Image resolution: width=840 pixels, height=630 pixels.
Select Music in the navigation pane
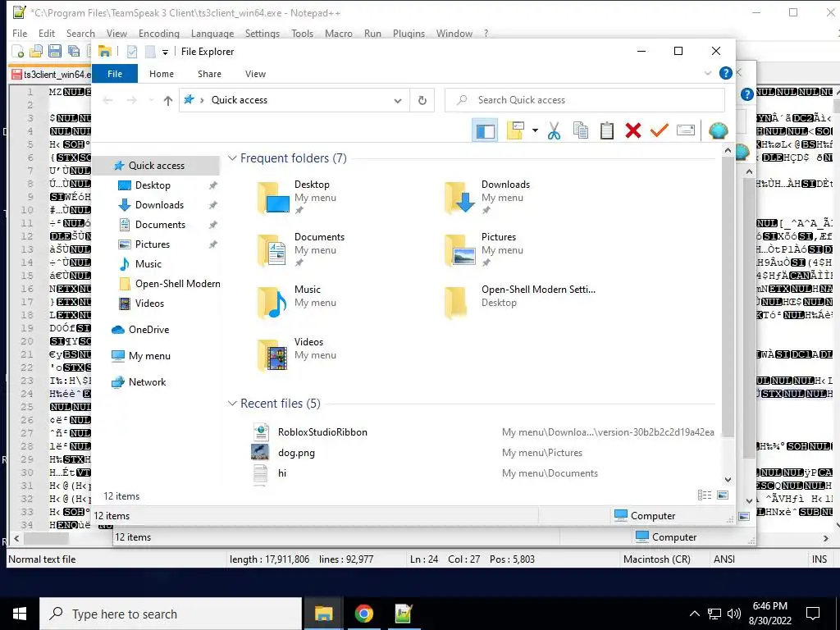point(148,264)
